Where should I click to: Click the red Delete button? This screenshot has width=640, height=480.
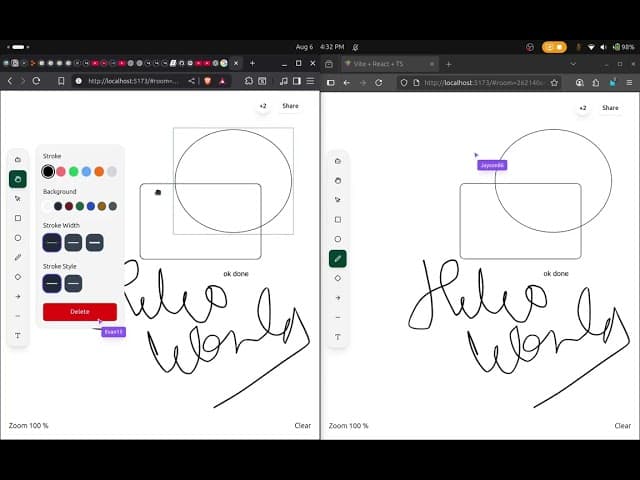coord(80,312)
